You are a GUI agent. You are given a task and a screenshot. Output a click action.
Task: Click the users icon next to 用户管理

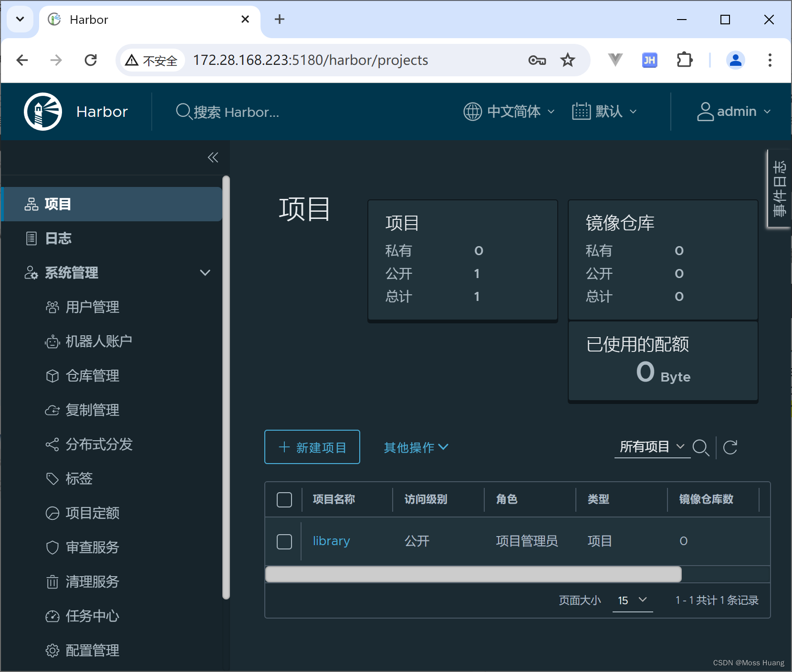52,307
